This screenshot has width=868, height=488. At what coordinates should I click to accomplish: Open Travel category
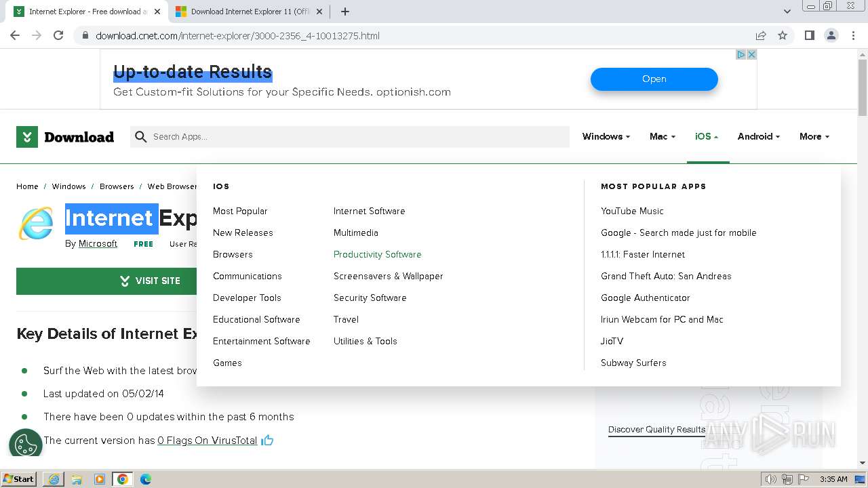[346, 319]
